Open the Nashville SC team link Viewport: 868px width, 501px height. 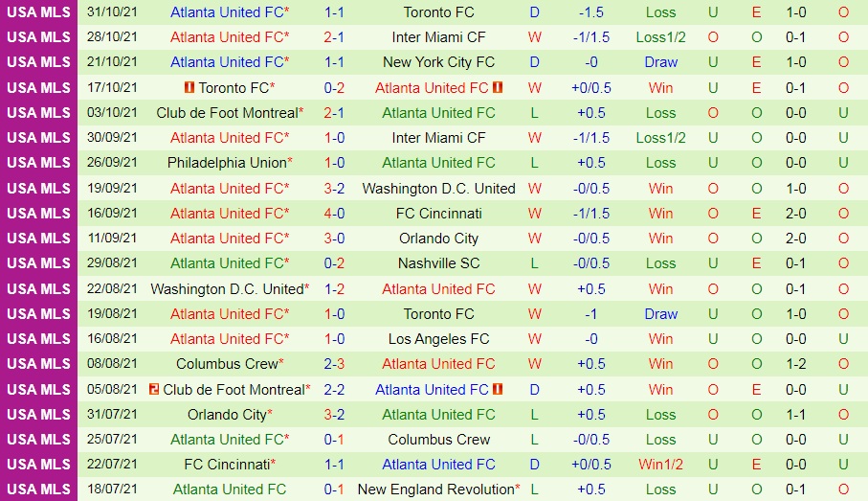pos(438,263)
